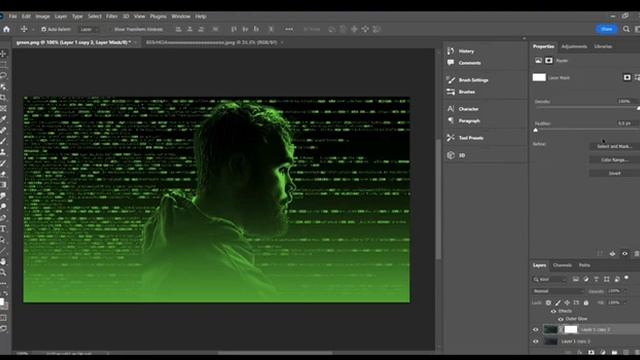Click the Color Range button

pyautogui.click(x=614, y=160)
